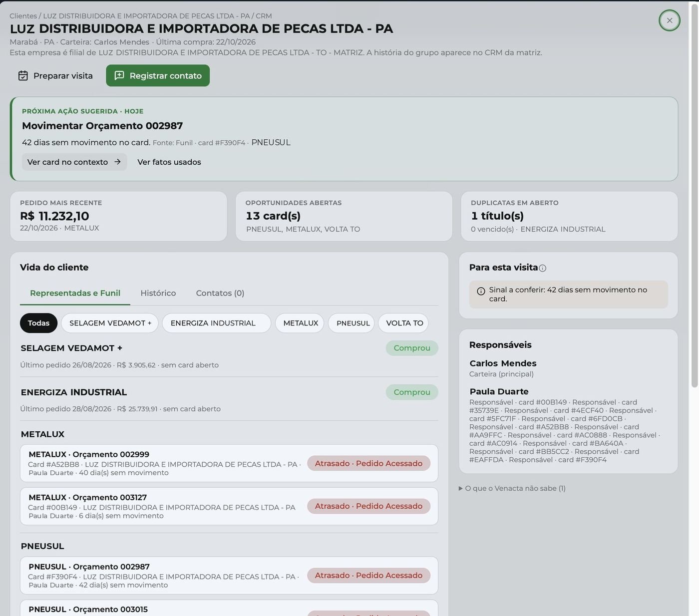Click 'Último pedido 28/08/2026' text
The image size is (699, 616).
coord(65,409)
